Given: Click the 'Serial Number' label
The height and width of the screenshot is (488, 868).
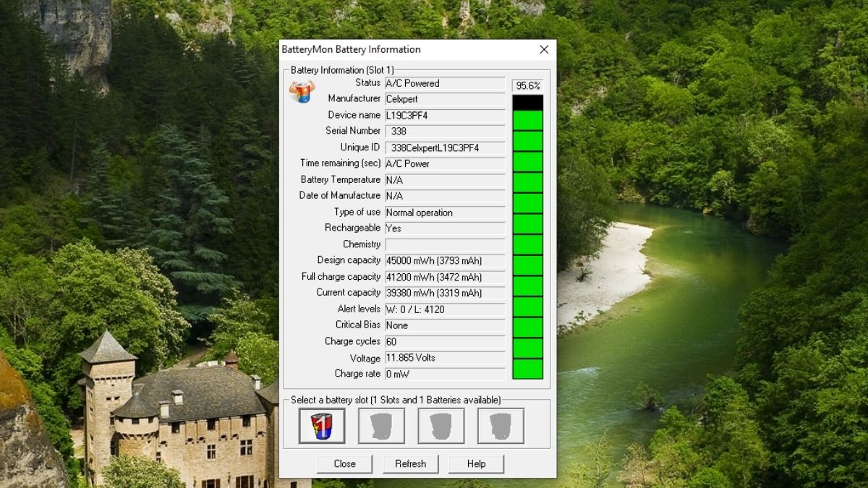Looking at the screenshot, I should (x=353, y=131).
